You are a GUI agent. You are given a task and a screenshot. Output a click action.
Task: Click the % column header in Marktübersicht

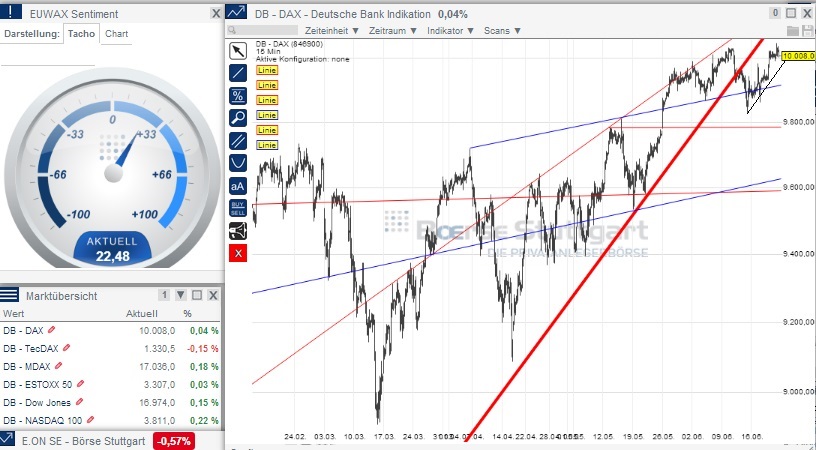click(187, 313)
